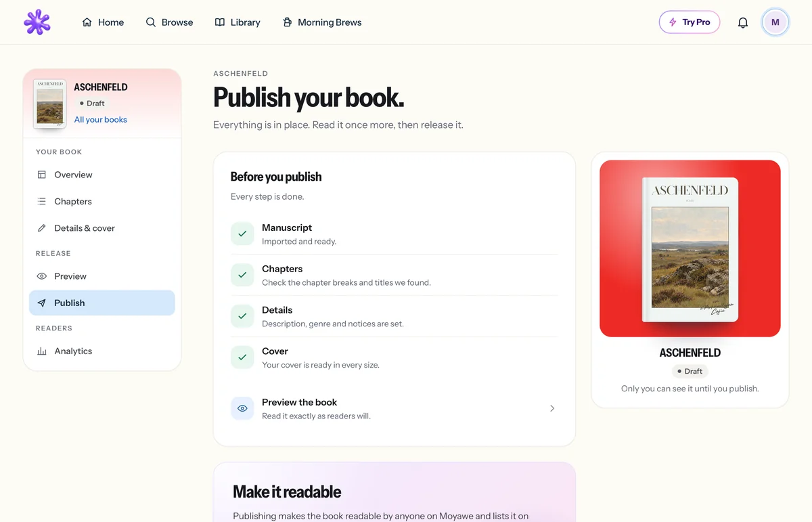Click 'Only you can see it until you publish.'
The image size is (812, 522).
[690, 389]
